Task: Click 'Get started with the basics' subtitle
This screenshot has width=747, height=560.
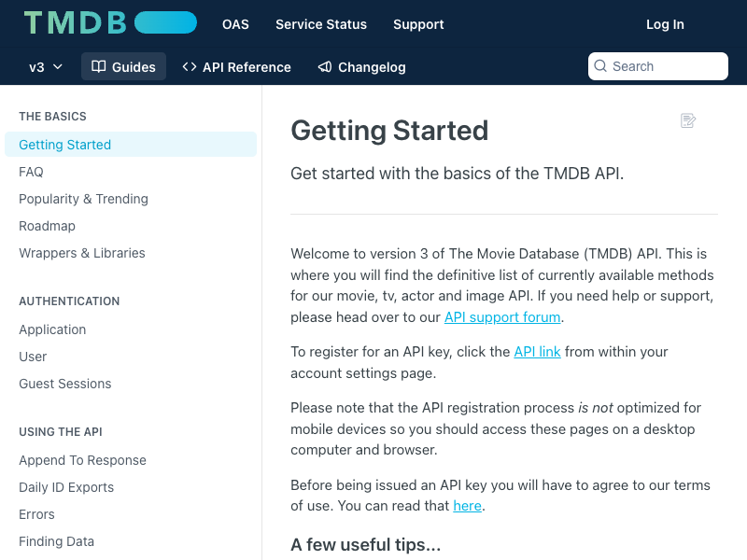Action: (457, 174)
